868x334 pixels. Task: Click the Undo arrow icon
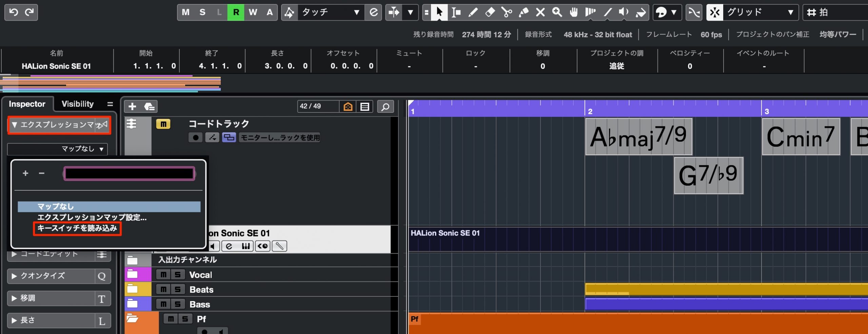[14, 13]
